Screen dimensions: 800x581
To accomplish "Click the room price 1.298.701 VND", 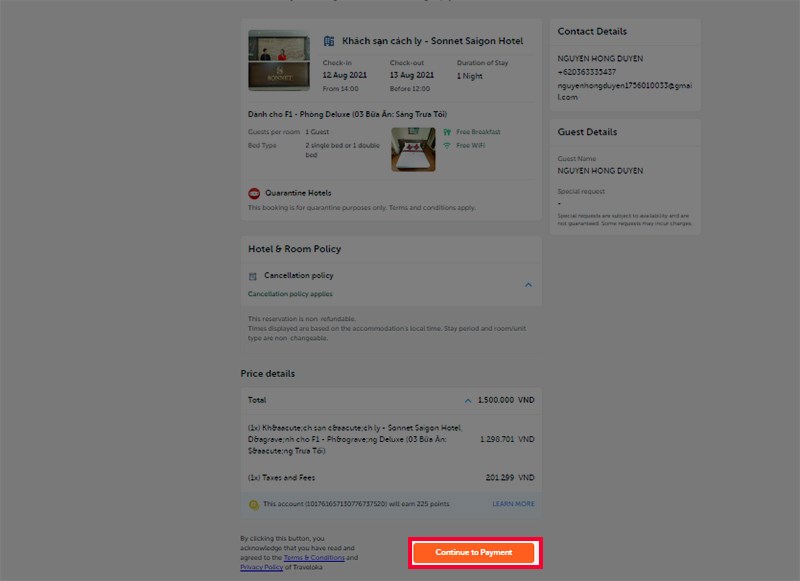I will click(507, 439).
